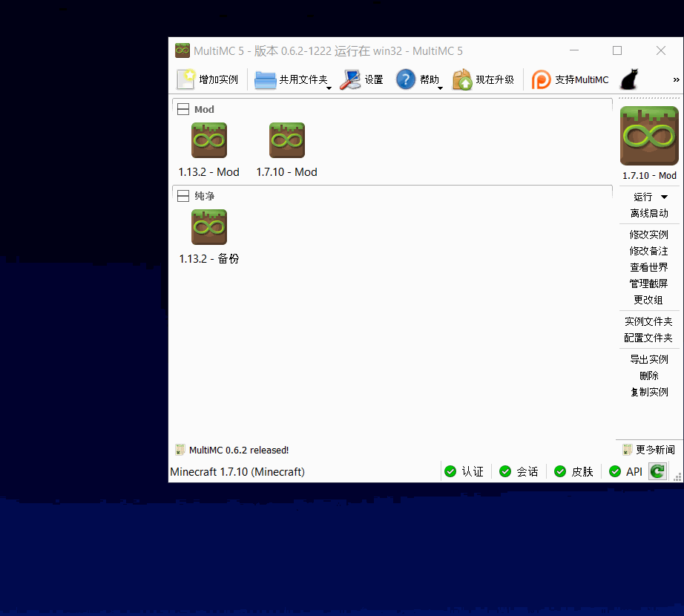This screenshot has height=616, width=684.
Task: Click 删除 to delete the instance
Action: (649, 376)
